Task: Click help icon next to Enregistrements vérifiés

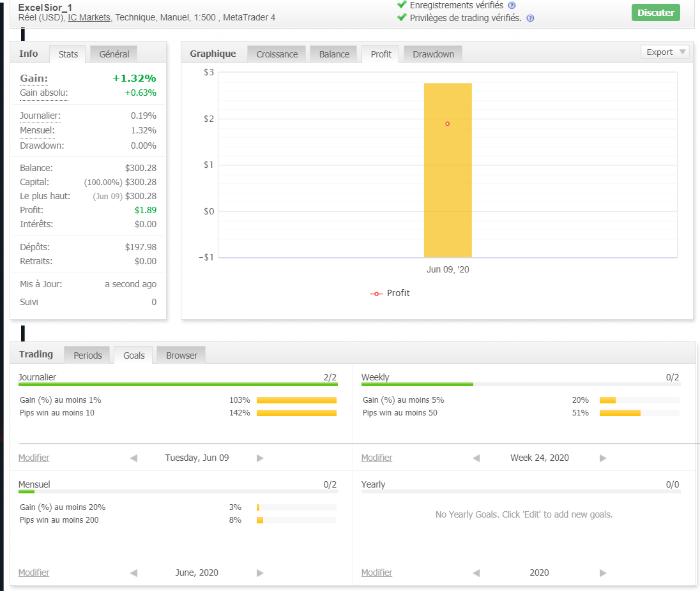Action: [x=512, y=6]
